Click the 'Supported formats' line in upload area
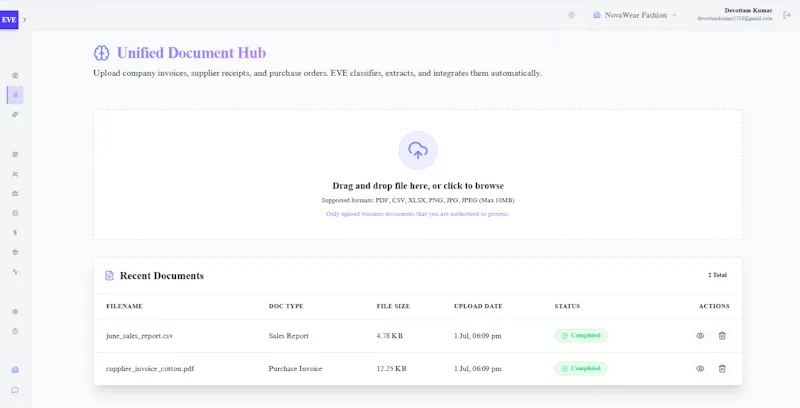Screen dimensions: 800x408 point(418,200)
